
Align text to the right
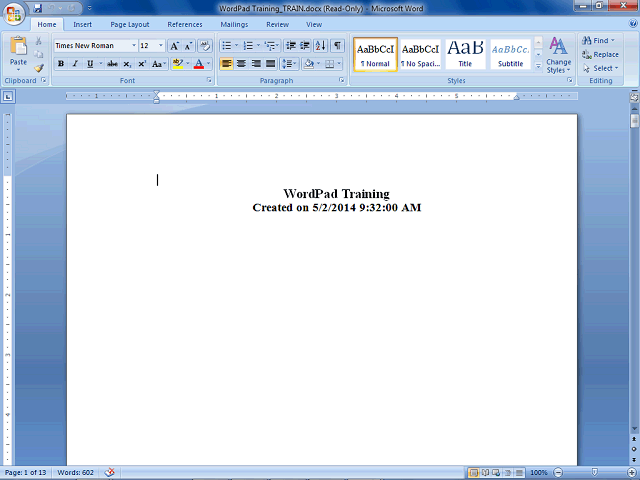(256, 64)
